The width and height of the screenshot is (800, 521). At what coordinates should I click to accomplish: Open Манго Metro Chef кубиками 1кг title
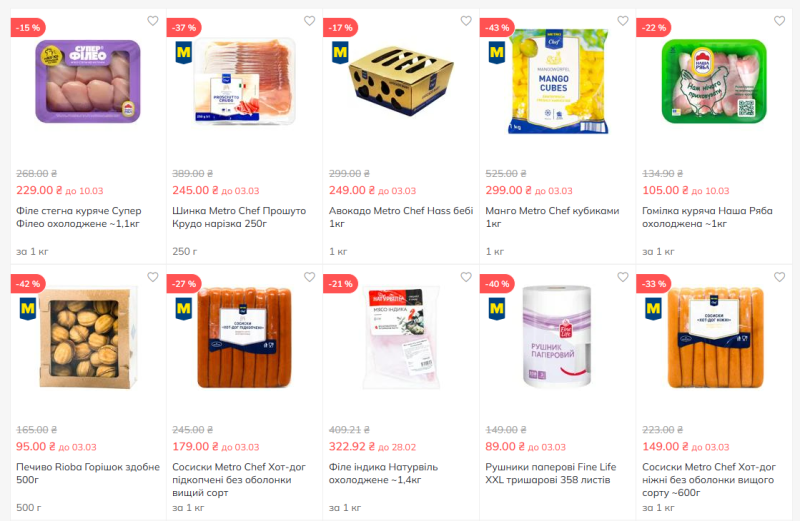[x=552, y=217]
